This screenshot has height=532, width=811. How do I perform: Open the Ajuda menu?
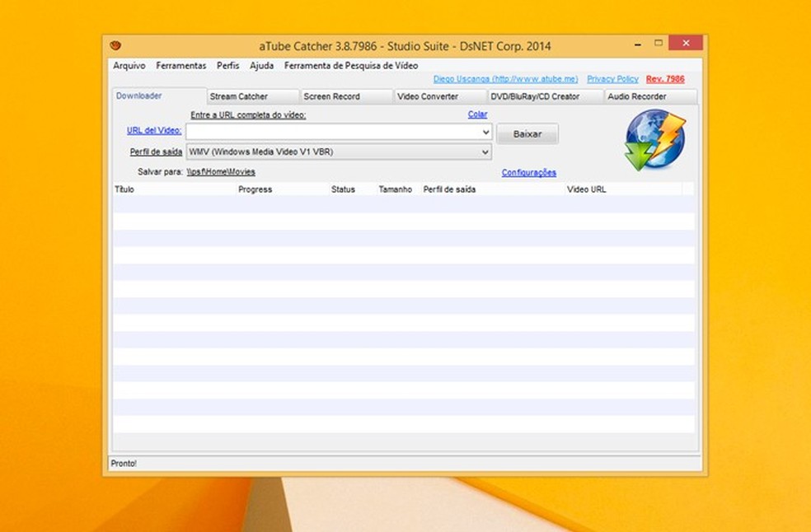pos(262,66)
